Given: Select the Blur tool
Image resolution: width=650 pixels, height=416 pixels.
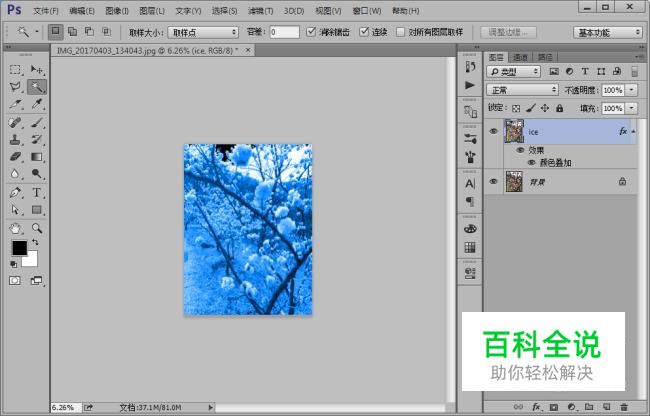Looking at the screenshot, I should [x=15, y=174].
